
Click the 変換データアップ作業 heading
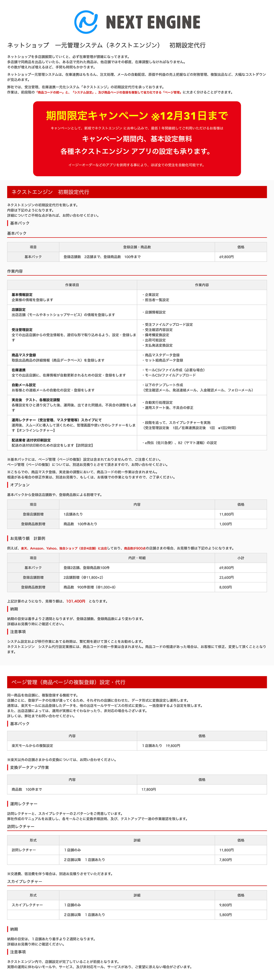tap(29, 767)
